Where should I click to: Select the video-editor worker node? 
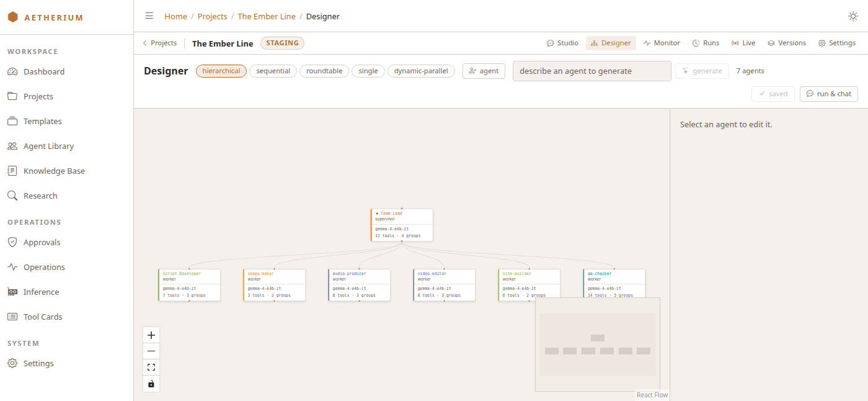pyautogui.click(x=444, y=285)
